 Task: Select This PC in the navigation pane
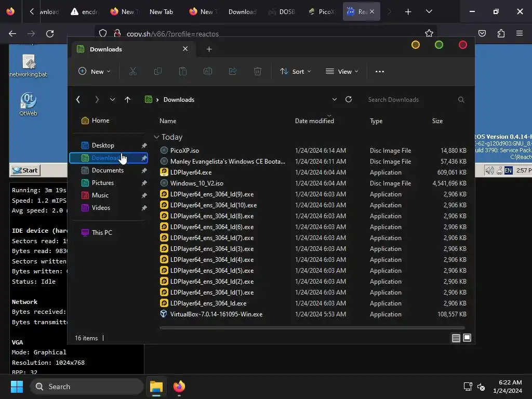click(102, 232)
